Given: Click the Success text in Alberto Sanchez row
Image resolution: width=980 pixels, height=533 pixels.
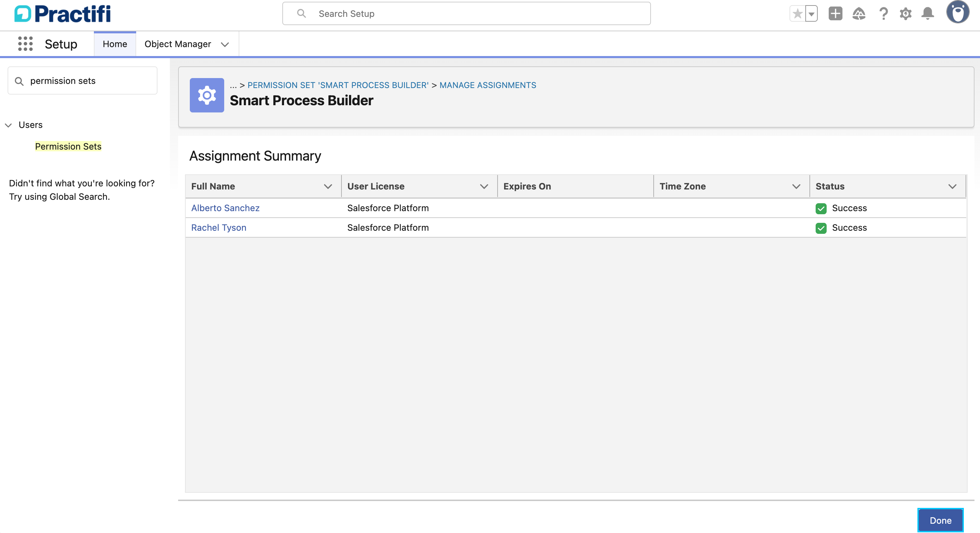Looking at the screenshot, I should coord(850,208).
